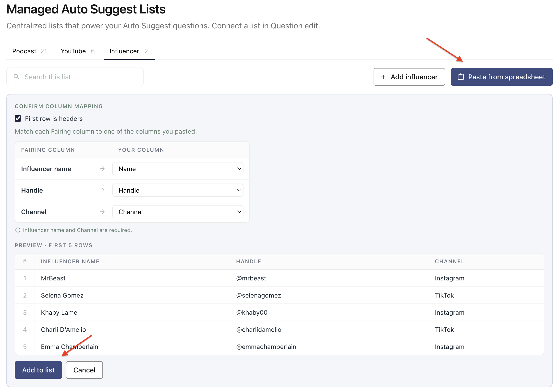Click the search magnifier icon
The width and height of the screenshot is (560, 392).
pyautogui.click(x=16, y=77)
